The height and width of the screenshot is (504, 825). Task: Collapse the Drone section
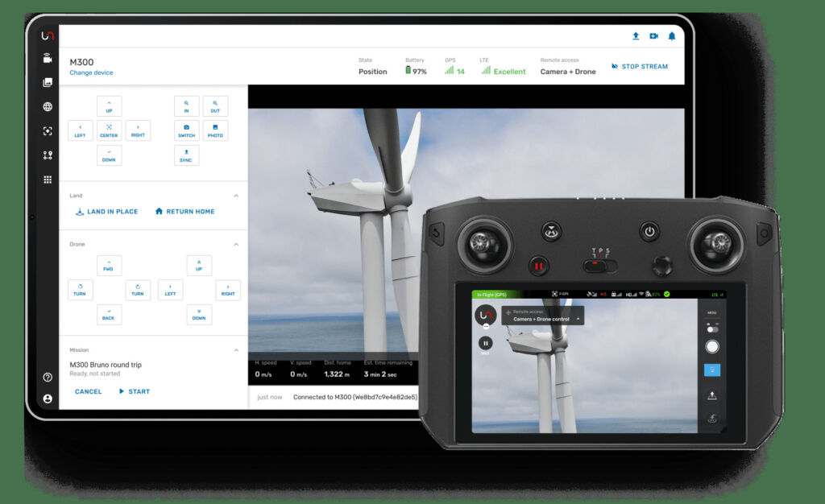[x=236, y=244]
